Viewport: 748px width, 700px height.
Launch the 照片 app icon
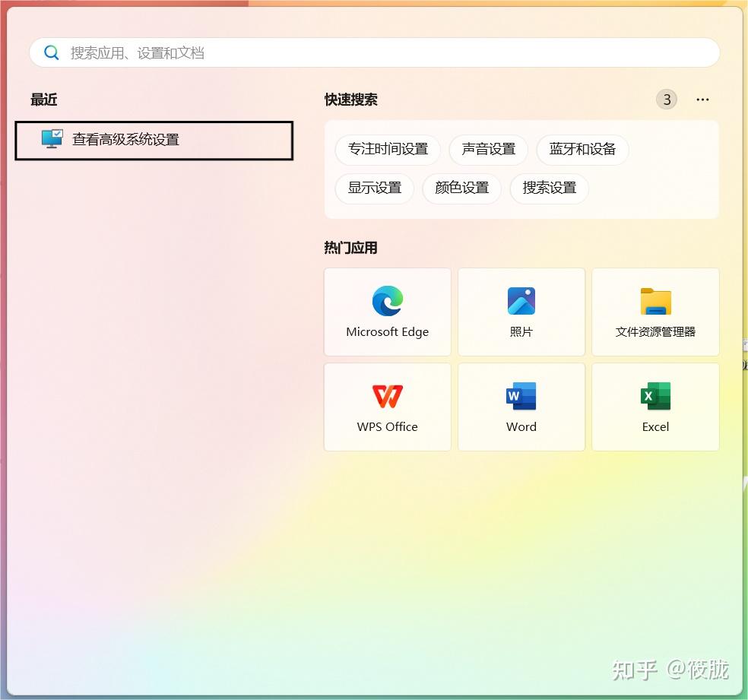pyautogui.click(x=521, y=301)
